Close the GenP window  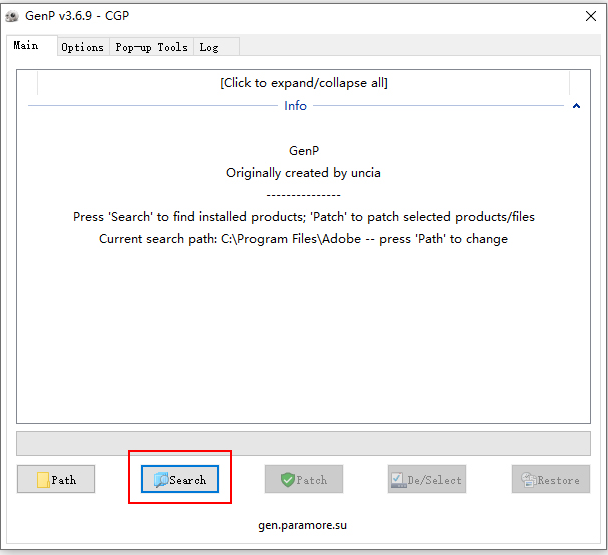click(591, 16)
